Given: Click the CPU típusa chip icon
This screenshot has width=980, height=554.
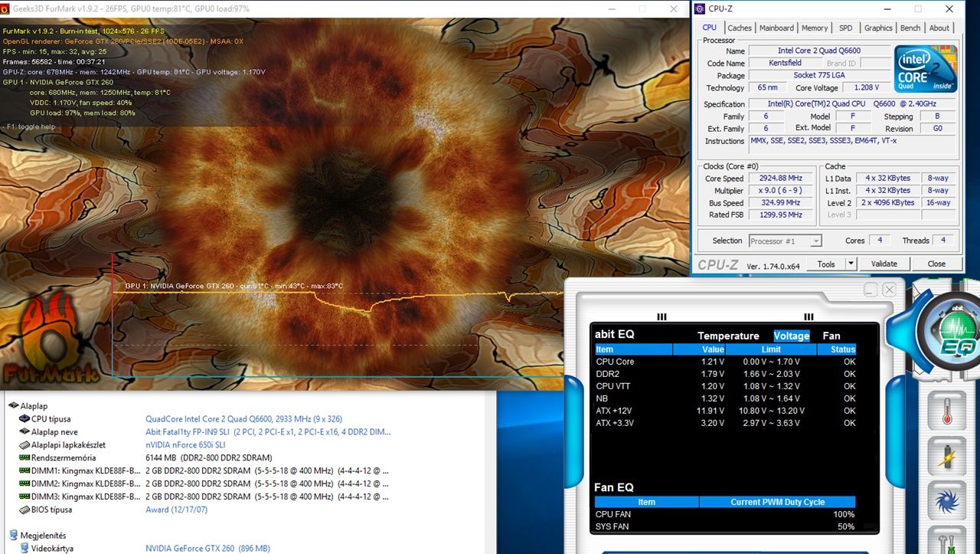Looking at the screenshot, I should pyautogui.click(x=24, y=419).
